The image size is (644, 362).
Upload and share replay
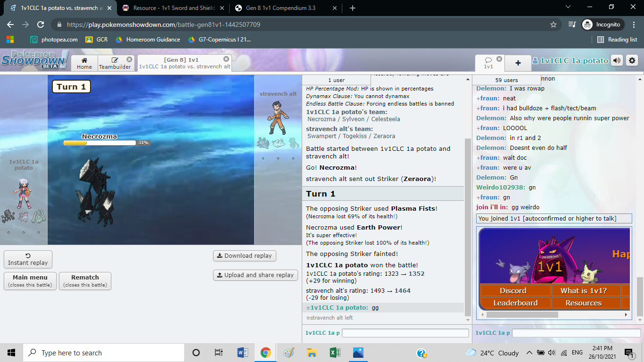coord(255,275)
